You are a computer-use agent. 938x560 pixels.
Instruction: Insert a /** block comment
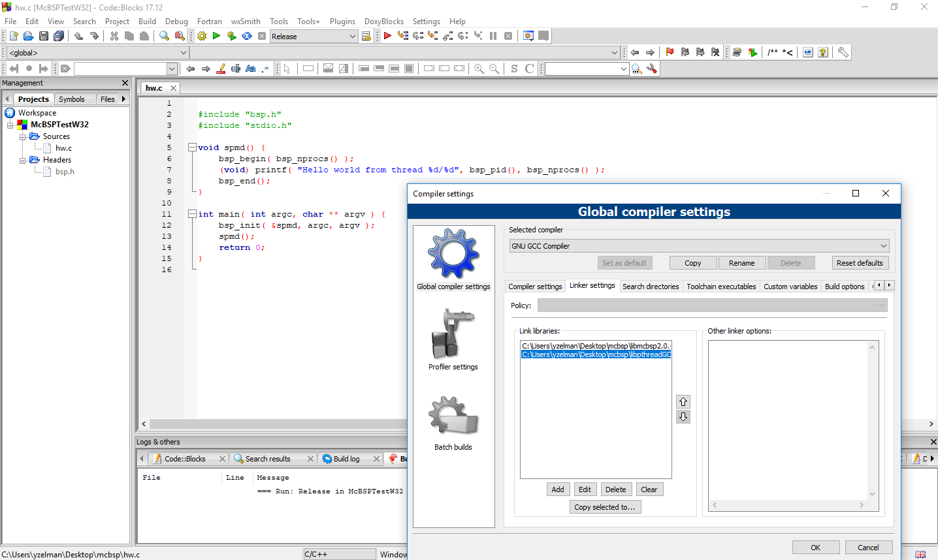(x=773, y=52)
